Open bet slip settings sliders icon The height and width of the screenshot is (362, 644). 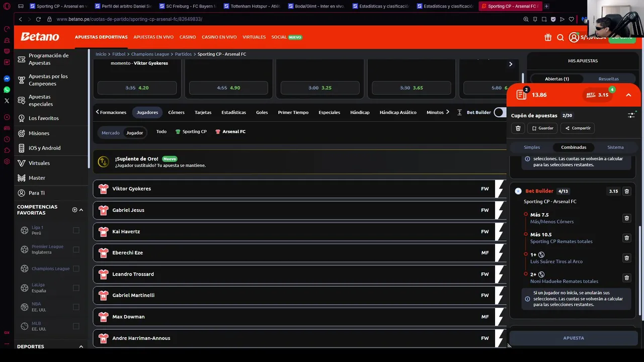point(631,115)
